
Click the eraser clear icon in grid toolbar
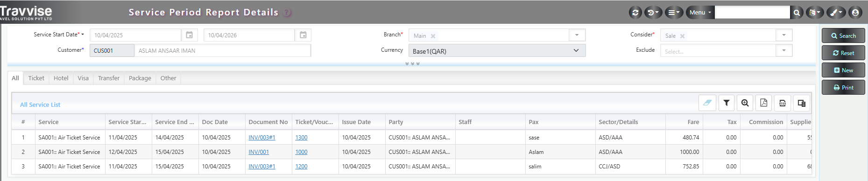[707, 103]
